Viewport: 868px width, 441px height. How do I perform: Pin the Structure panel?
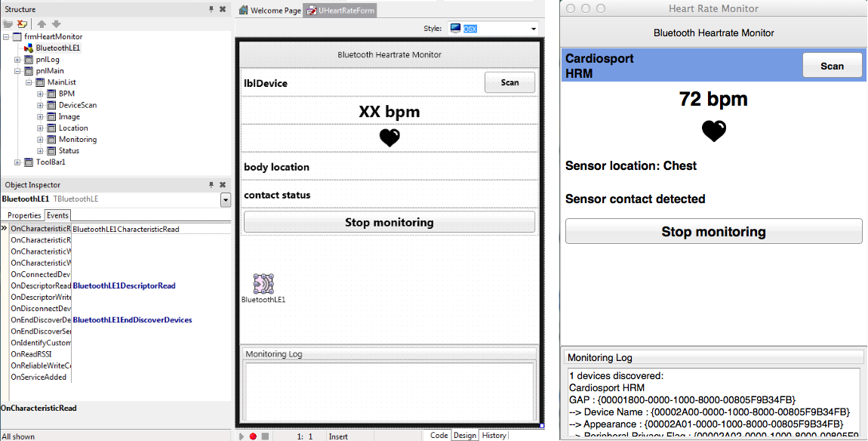click(x=211, y=9)
